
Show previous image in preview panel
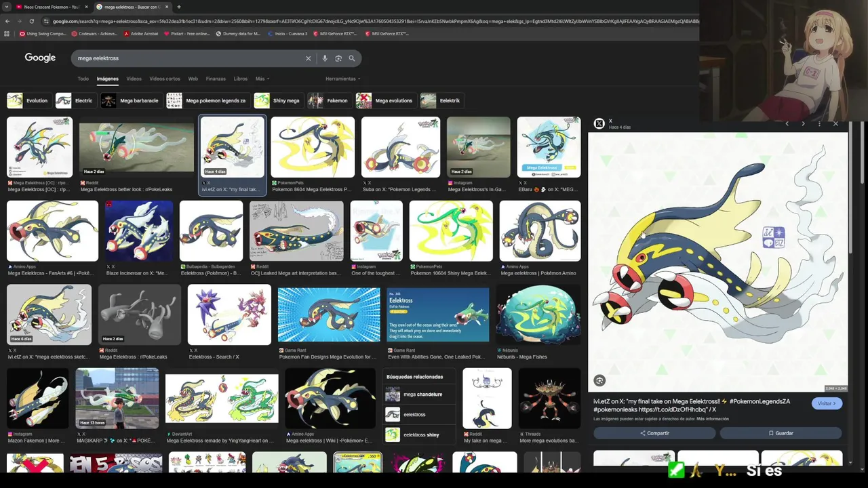click(787, 123)
